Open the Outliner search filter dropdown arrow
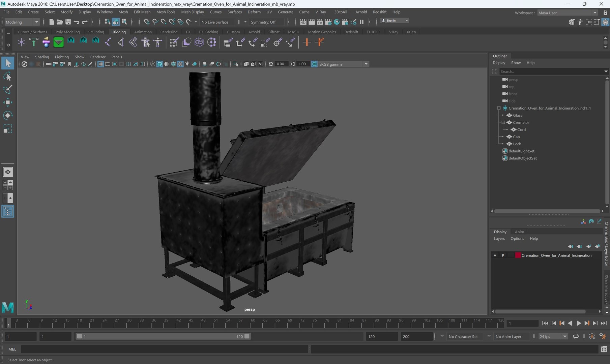The width and height of the screenshot is (610, 364). pyautogui.click(x=606, y=71)
